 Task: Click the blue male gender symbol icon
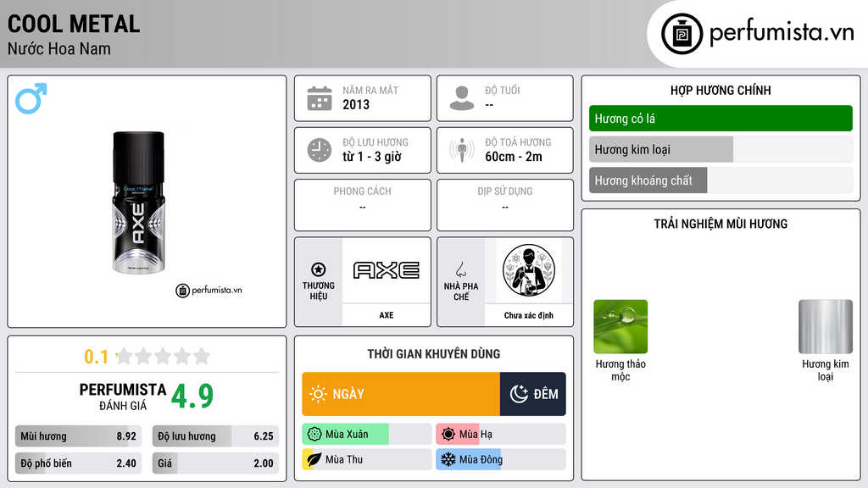[x=31, y=98]
